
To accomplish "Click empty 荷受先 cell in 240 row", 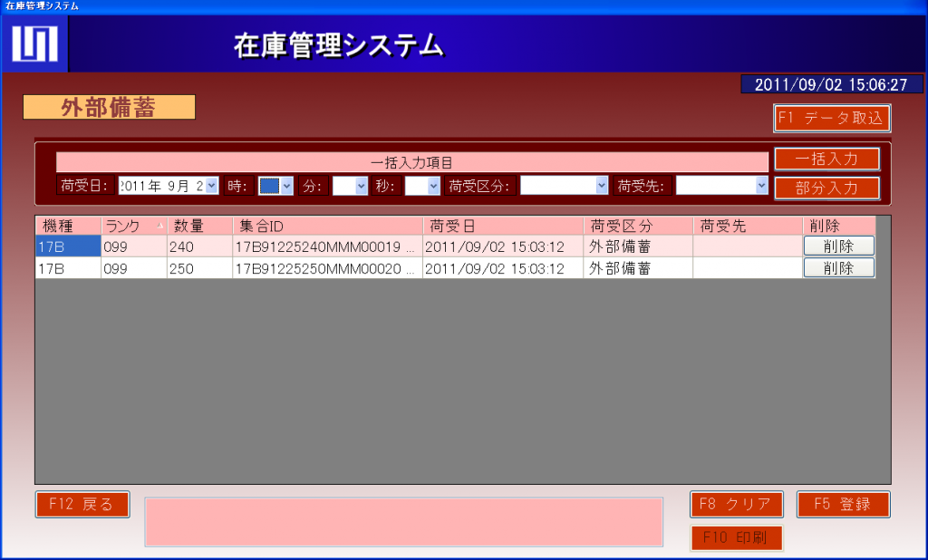I will tap(748, 246).
